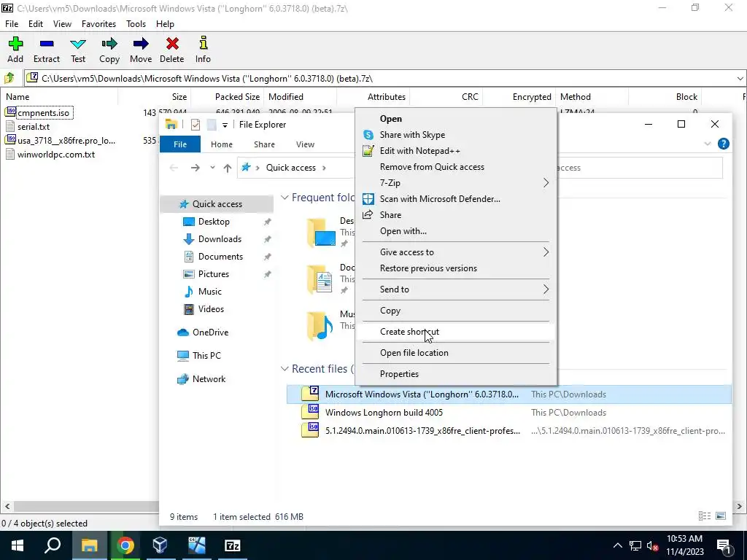Open the Favorites menu in 7-Zip
The image size is (747, 560).
[x=98, y=24]
